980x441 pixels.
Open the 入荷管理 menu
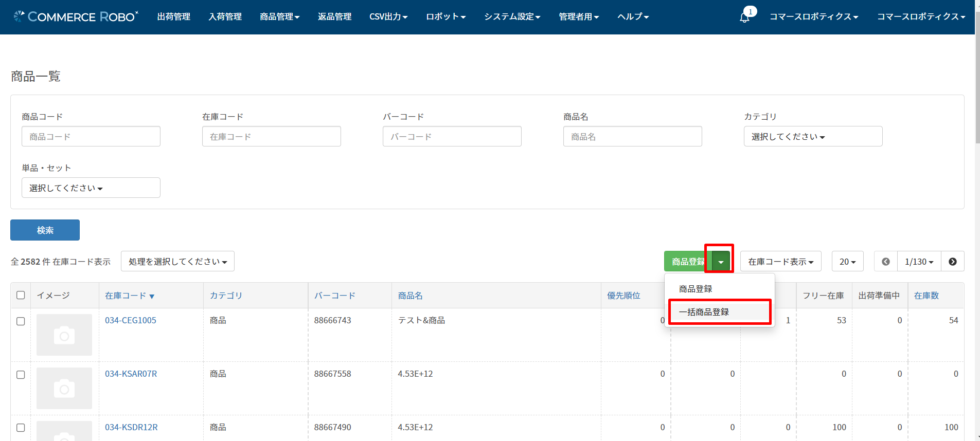tap(225, 16)
